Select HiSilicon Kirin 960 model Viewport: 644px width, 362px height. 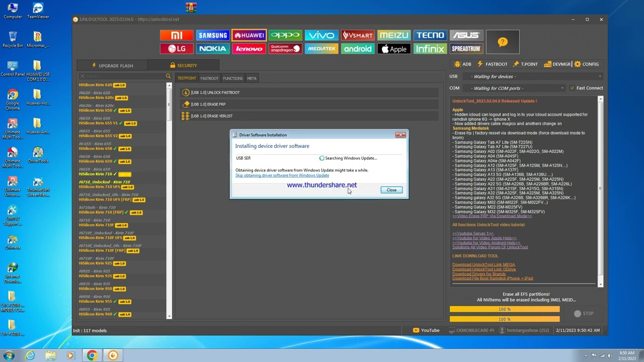click(x=105, y=314)
